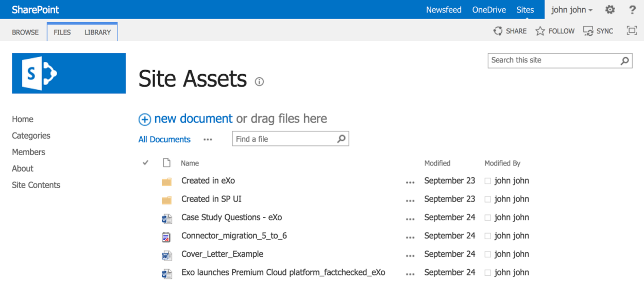Click the Help question mark icon
The width and height of the screenshot is (644, 298).
(x=632, y=9)
